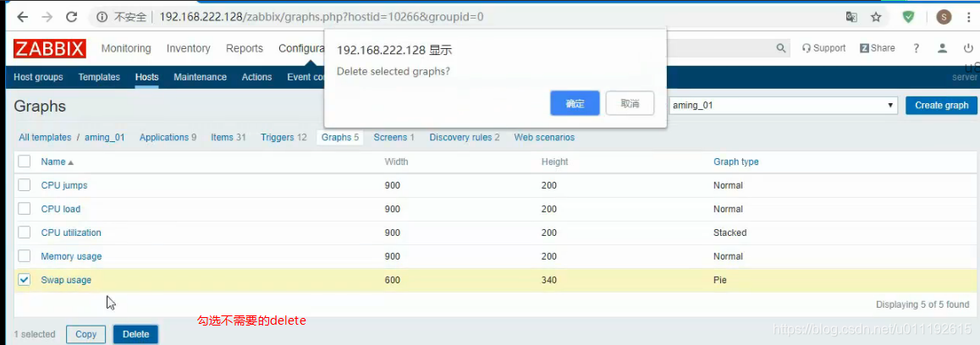This screenshot has height=345, width=980.
Task: Go to Hosts submenu
Action: point(147,77)
